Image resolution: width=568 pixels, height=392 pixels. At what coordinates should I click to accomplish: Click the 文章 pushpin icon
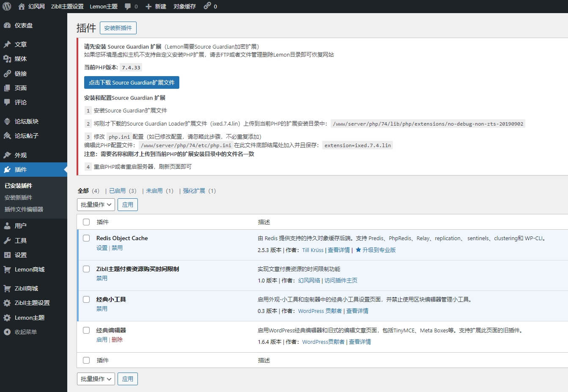coord(7,44)
